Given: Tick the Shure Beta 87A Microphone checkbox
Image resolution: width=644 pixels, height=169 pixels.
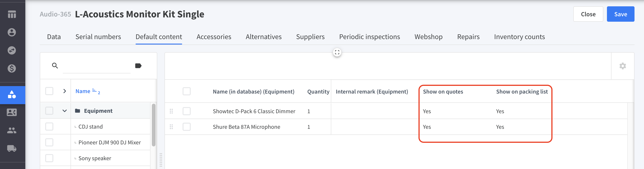Looking at the screenshot, I should [186, 127].
